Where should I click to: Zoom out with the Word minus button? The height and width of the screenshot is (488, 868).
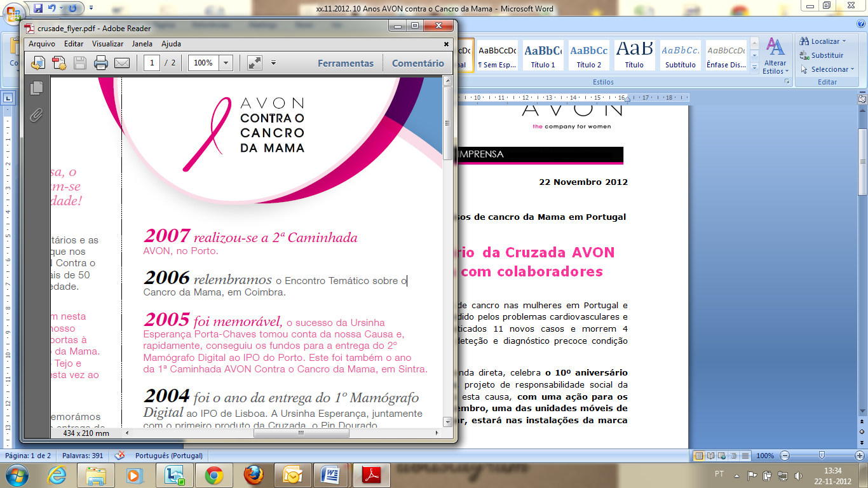point(785,456)
